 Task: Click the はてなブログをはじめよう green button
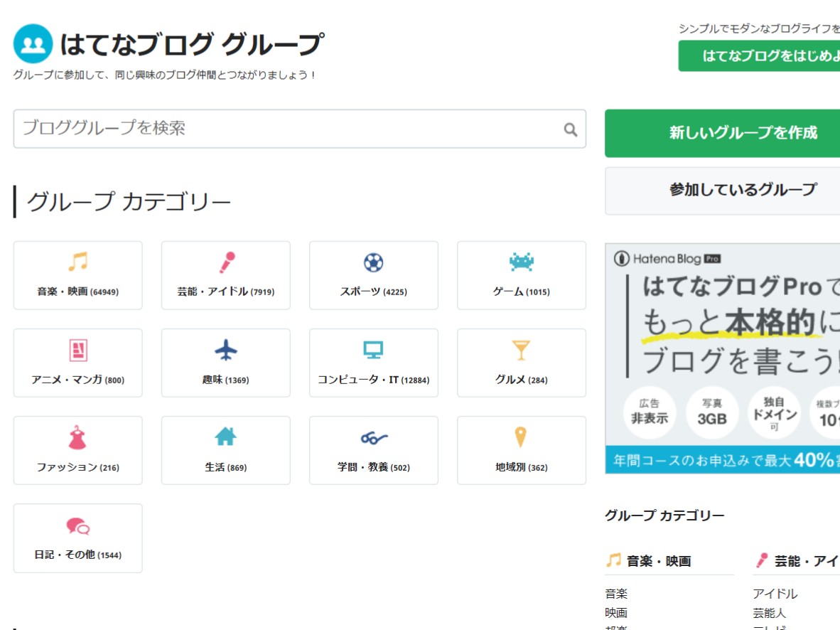coord(759,55)
